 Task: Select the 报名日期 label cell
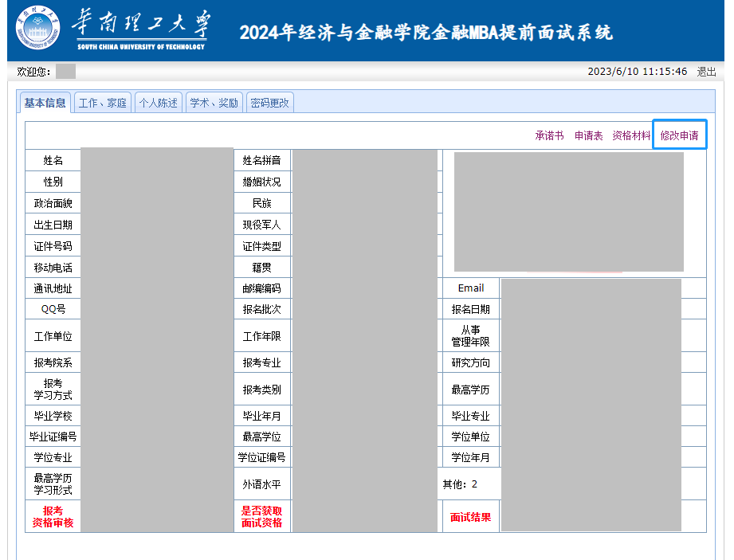point(471,309)
